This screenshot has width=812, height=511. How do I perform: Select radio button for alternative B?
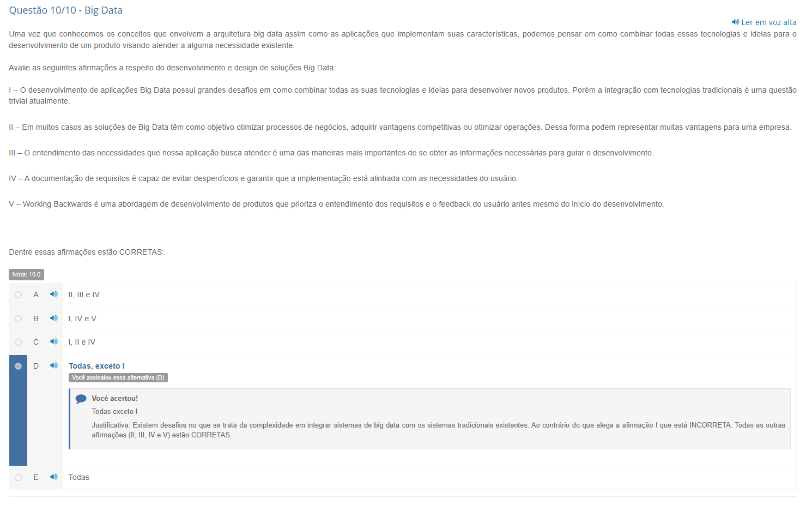click(19, 319)
